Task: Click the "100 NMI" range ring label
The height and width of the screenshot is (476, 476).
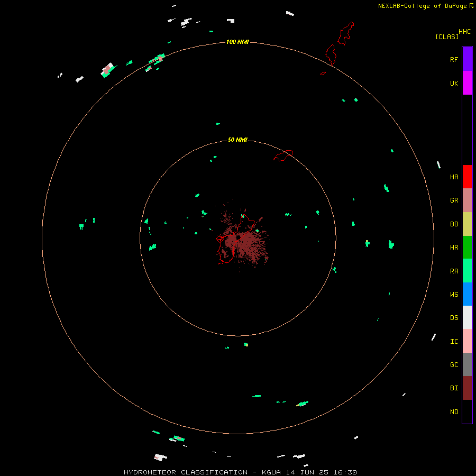Action: 237,42
